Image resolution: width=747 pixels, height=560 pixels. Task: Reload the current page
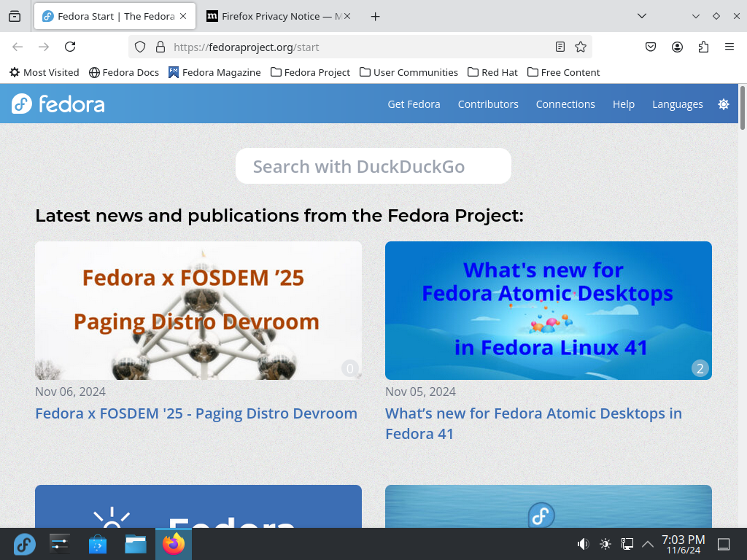coord(70,47)
